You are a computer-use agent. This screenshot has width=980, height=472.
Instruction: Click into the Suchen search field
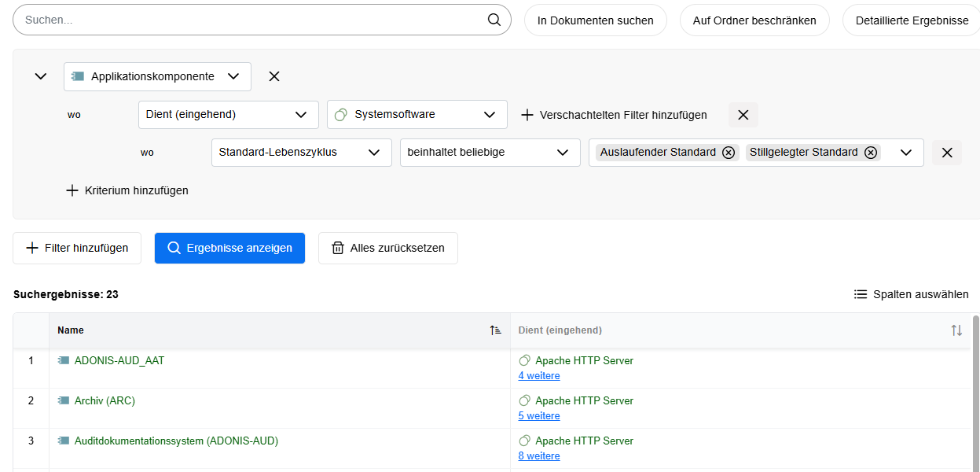(x=236, y=19)
